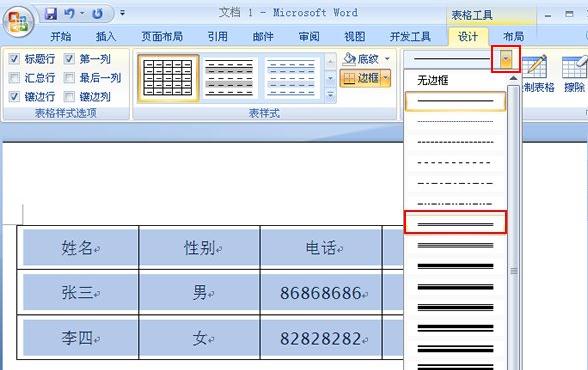Image resolution: width=588 pixels, height=370 pixels.
Task: Click the 电话 table header cell
Action: [x=321, y=247]
